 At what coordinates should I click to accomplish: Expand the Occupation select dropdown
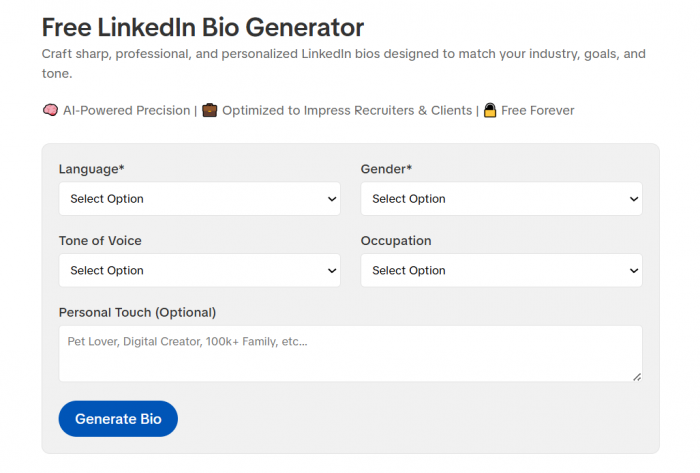(501, 270)
